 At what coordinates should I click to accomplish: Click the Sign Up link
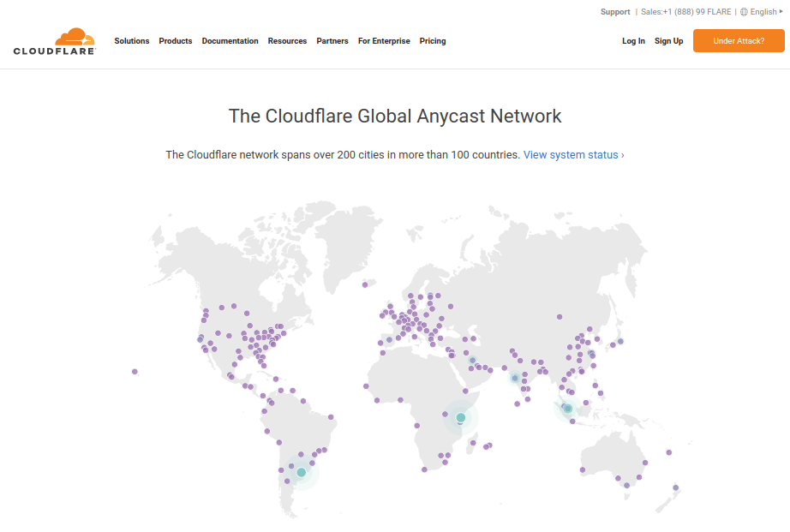[668, 41]
